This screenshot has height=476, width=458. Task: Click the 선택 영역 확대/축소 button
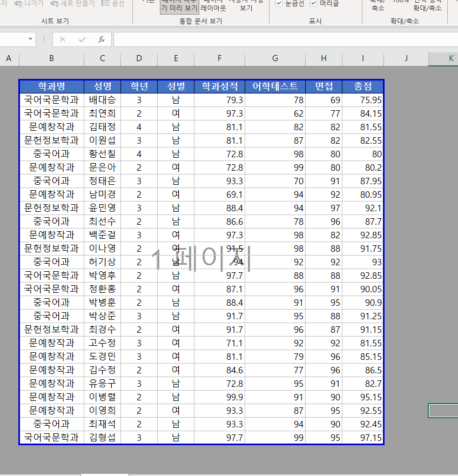click(x=427, y=5)
